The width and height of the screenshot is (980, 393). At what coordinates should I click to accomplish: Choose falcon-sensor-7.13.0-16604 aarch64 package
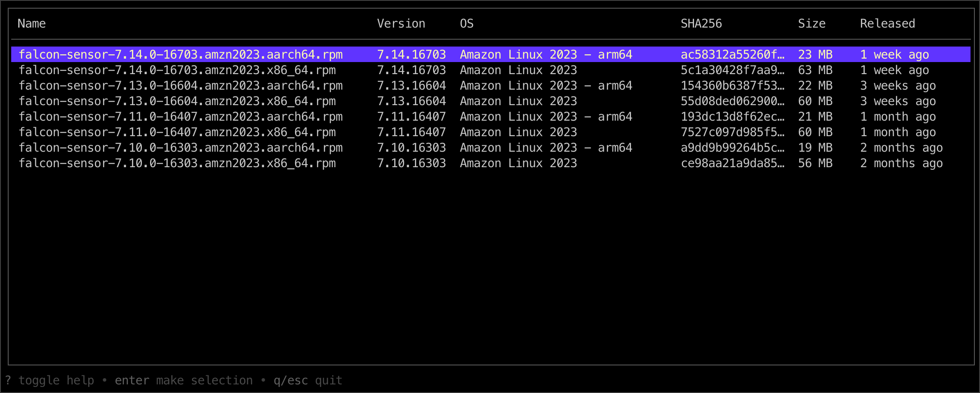[180, 86]
